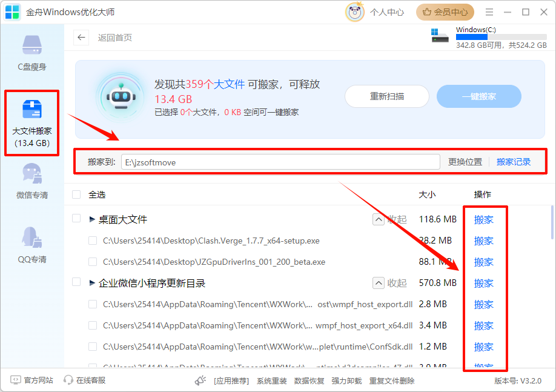This screenshot has width=556, height=392.
Task: Open the C盘瘦身 sidebar tool
Action: click(32, 53)
